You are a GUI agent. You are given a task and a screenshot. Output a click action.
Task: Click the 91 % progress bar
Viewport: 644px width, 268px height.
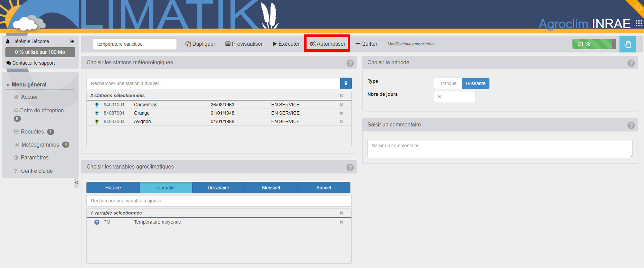[x=593, y=44]
